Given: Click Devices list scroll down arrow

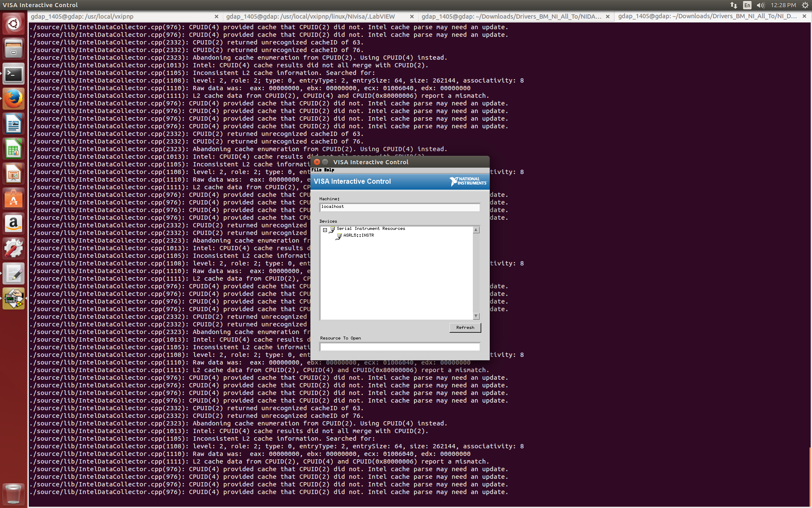Looking at the screenshot, I should tap(476, 316).
